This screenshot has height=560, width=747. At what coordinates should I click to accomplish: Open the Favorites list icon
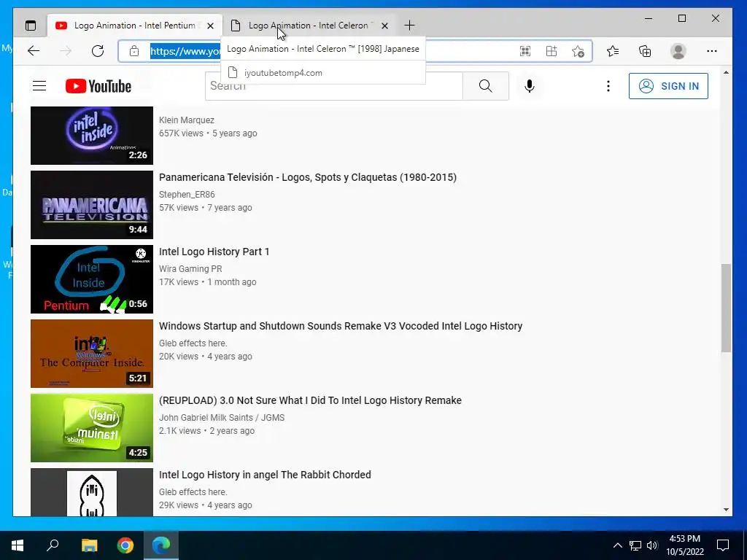click(x=613, y=51)
